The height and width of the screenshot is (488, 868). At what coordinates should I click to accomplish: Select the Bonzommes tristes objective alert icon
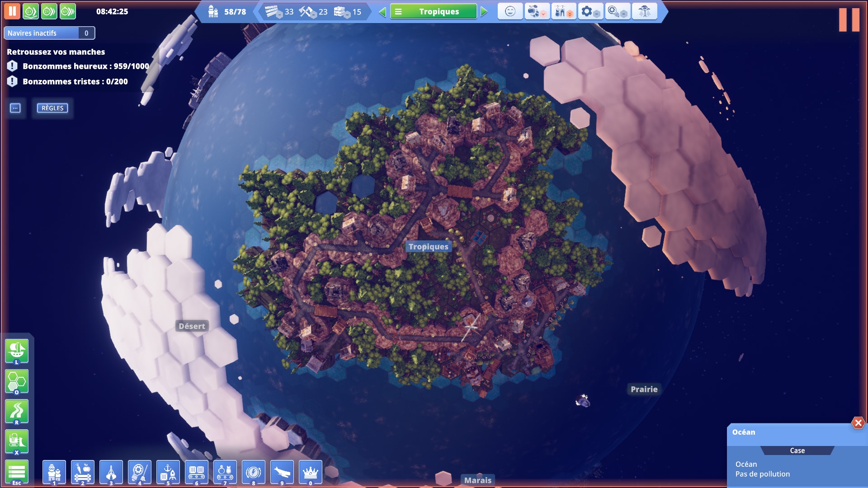(12, 81)
